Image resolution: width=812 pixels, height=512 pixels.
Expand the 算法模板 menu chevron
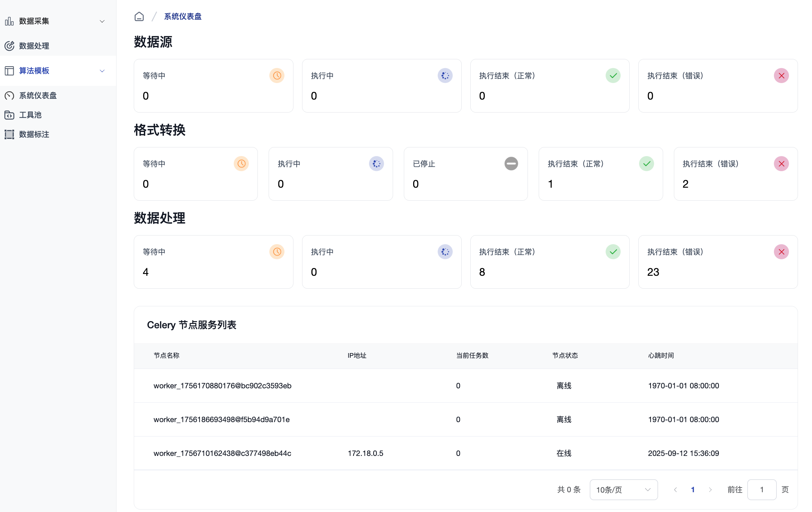pos(102,71)
